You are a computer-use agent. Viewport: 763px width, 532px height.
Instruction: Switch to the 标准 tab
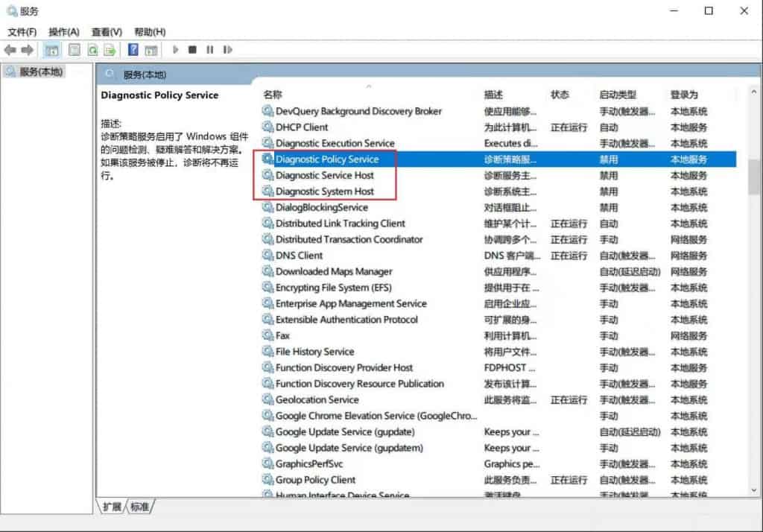coord(140,506)
